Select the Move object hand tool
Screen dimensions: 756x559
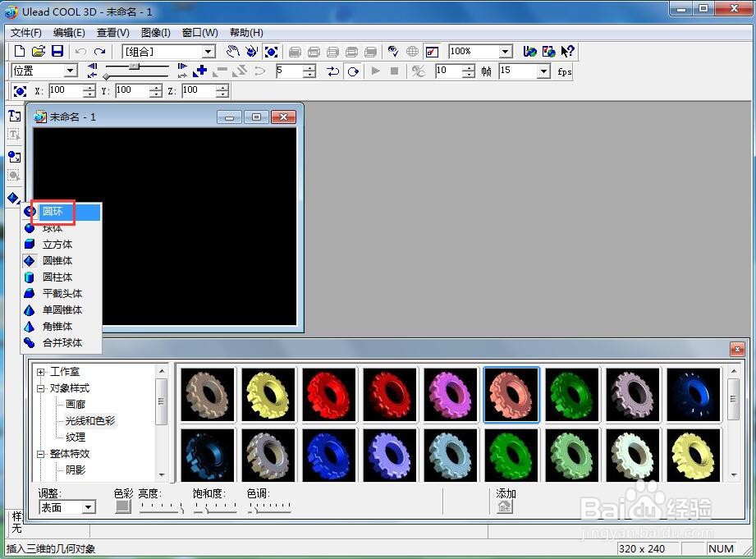(233, 51)
